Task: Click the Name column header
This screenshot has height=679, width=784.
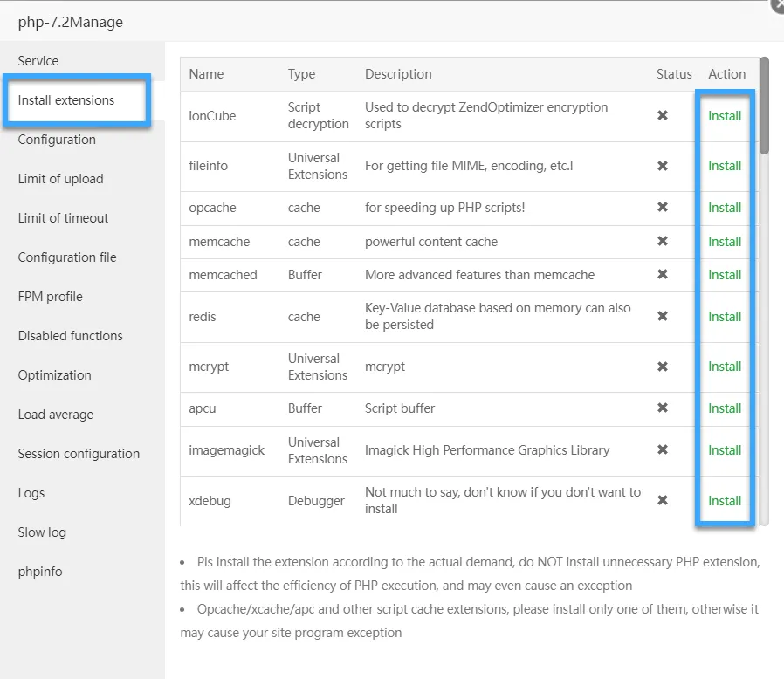Action: [206, 74]
